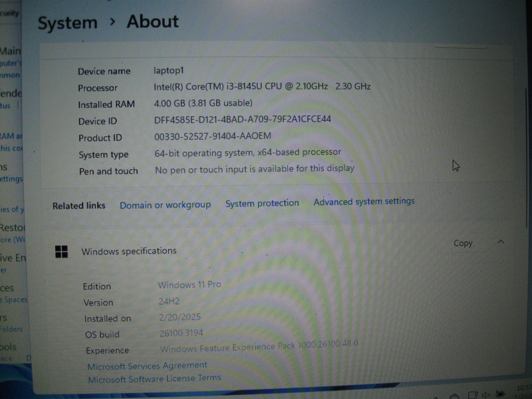532x399 pixels.
Task: Click the "Device ID" label
Action: point(98,121)
